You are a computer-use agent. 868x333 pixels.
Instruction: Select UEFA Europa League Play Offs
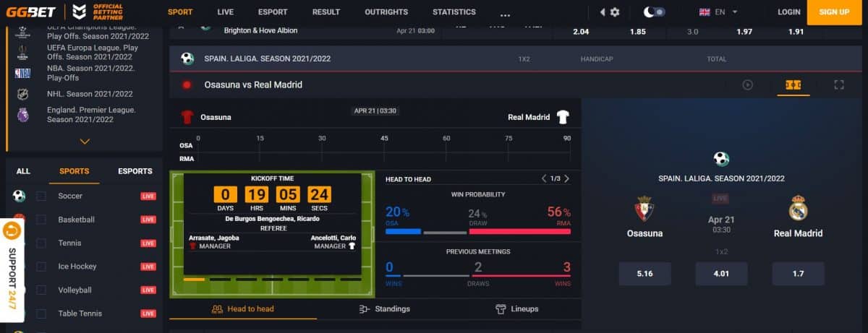(x=93, y=52)
